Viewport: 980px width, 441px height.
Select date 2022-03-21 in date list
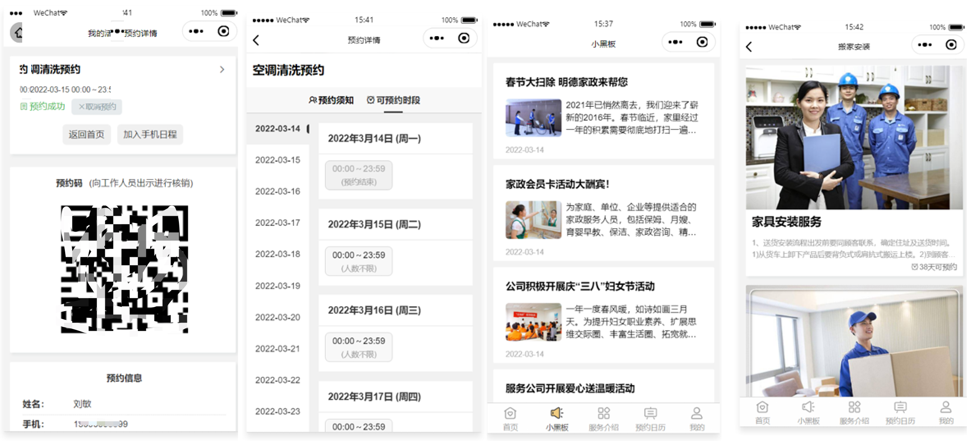pyautogui.click(x=278, y=349)
